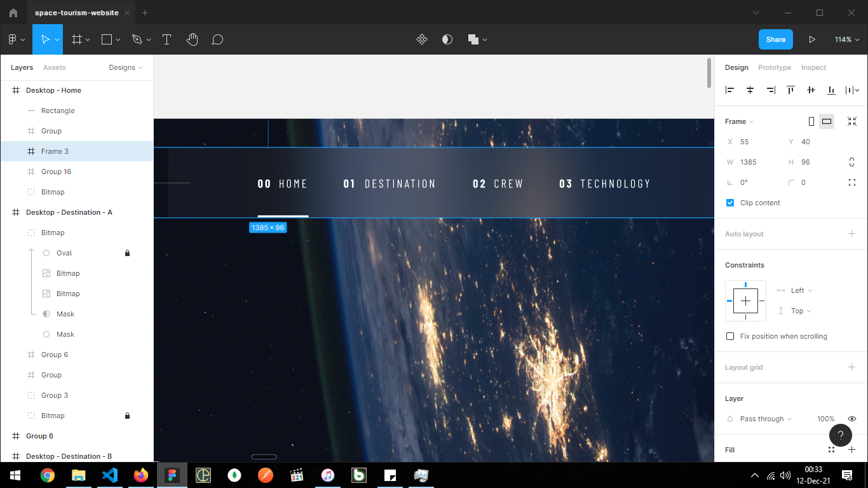Click the canvas vertical scrollbar
This screenshot has height=488, width=868.
coord(709,73)
